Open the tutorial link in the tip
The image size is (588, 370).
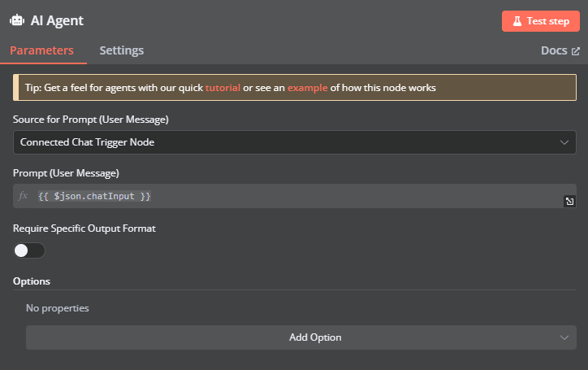(223, 88)
